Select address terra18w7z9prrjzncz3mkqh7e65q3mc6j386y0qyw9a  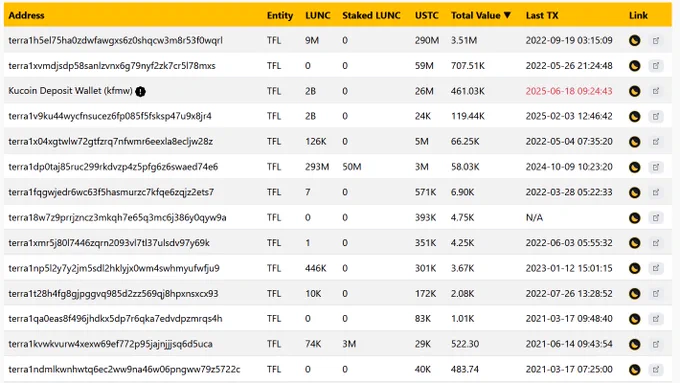coord(117,218)
